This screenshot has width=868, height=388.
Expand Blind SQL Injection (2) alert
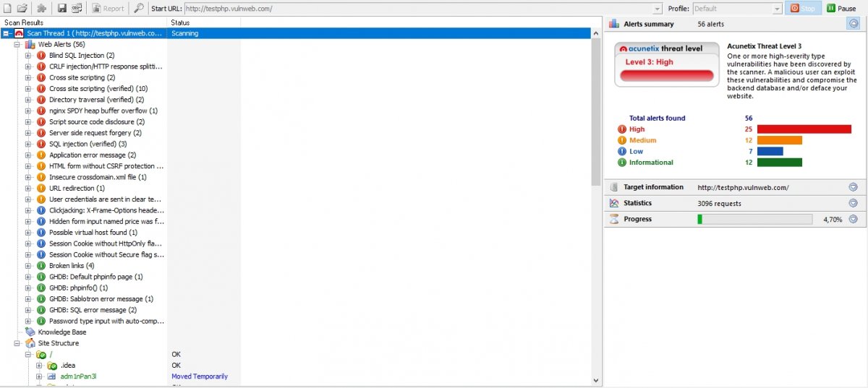(x=28, y=56)
